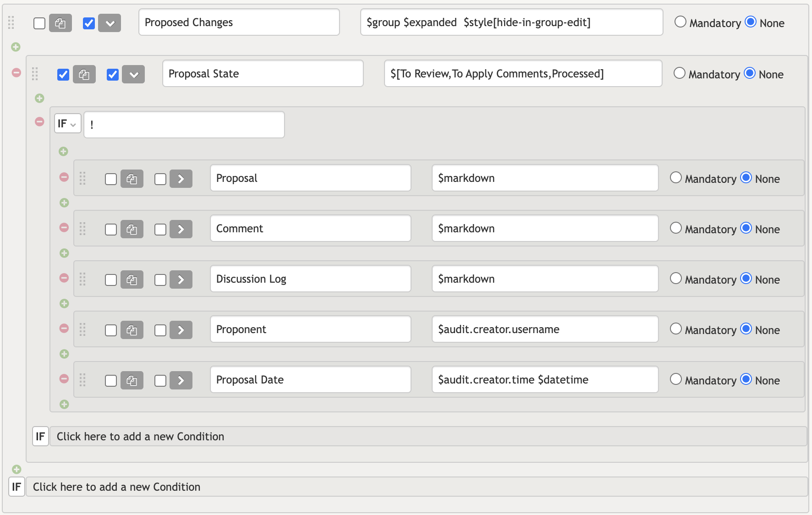Screen dimensions: 812x515
Task: Check the second checkbox in Comment row
Action: (x=160, y=229)
